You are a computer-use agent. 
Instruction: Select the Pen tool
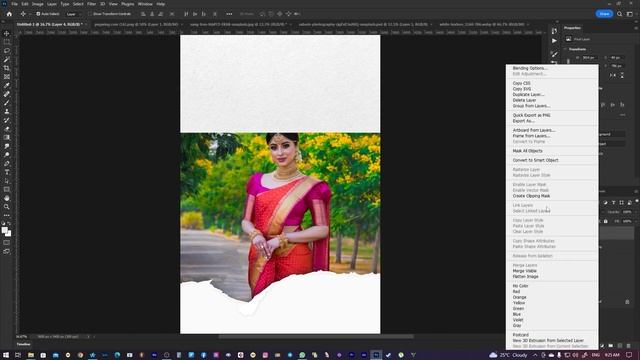tap(7, 164)
